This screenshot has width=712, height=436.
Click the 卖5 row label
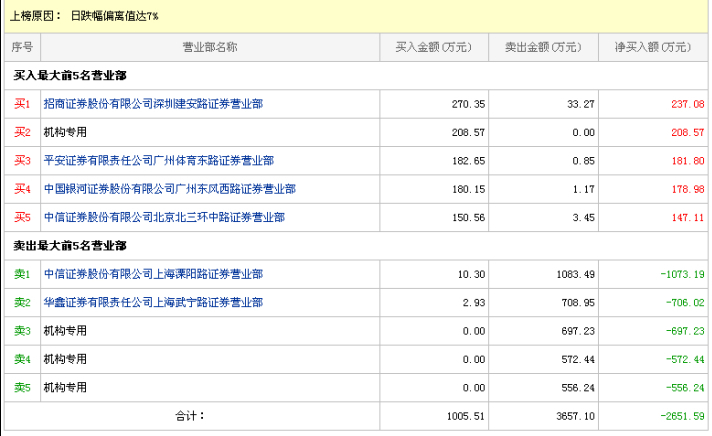coord(22,387)
